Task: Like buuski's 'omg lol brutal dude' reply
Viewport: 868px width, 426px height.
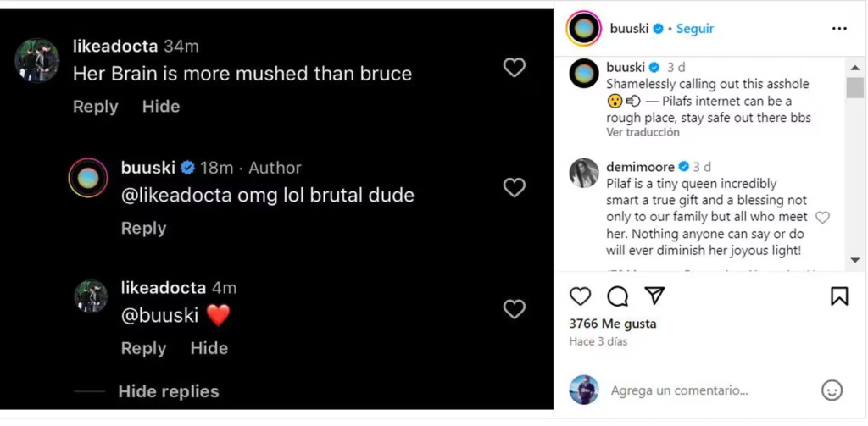Action: pyautogui.click(x=515, y=188)
